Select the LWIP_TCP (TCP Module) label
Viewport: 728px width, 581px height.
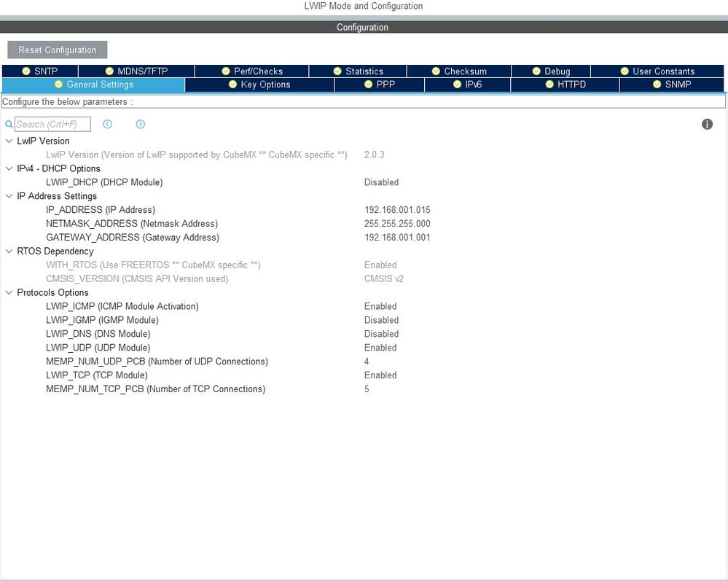[97, 375]
